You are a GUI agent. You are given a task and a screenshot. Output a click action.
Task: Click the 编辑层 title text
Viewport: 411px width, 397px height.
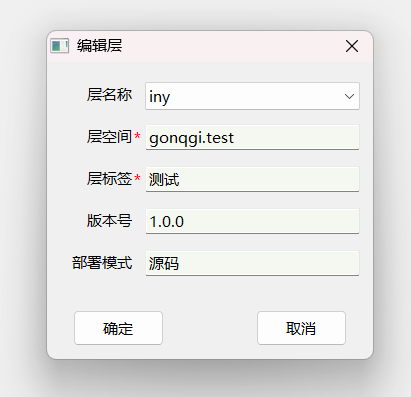pos(99,46)
